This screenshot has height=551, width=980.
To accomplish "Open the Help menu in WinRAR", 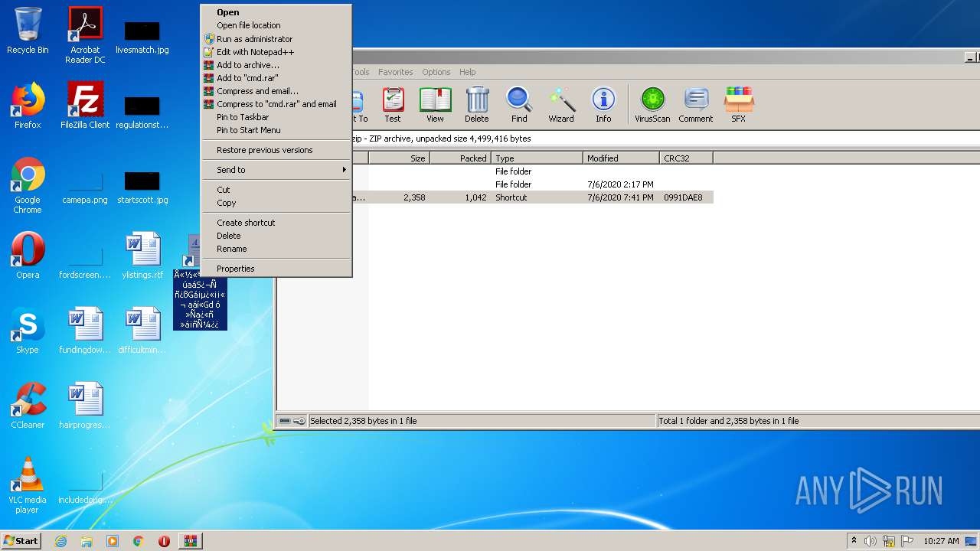I will pyautogui.click(x=468, y=72).
